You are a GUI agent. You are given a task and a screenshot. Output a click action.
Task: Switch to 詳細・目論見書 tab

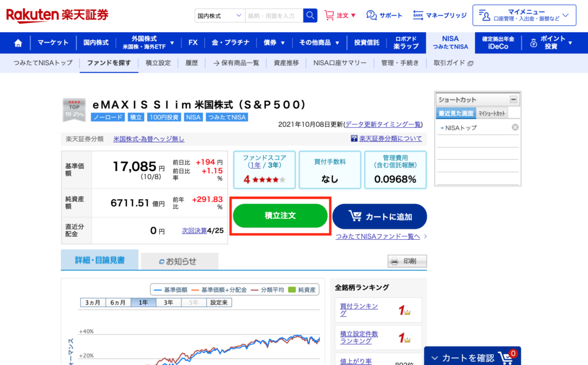coord(100,260)
